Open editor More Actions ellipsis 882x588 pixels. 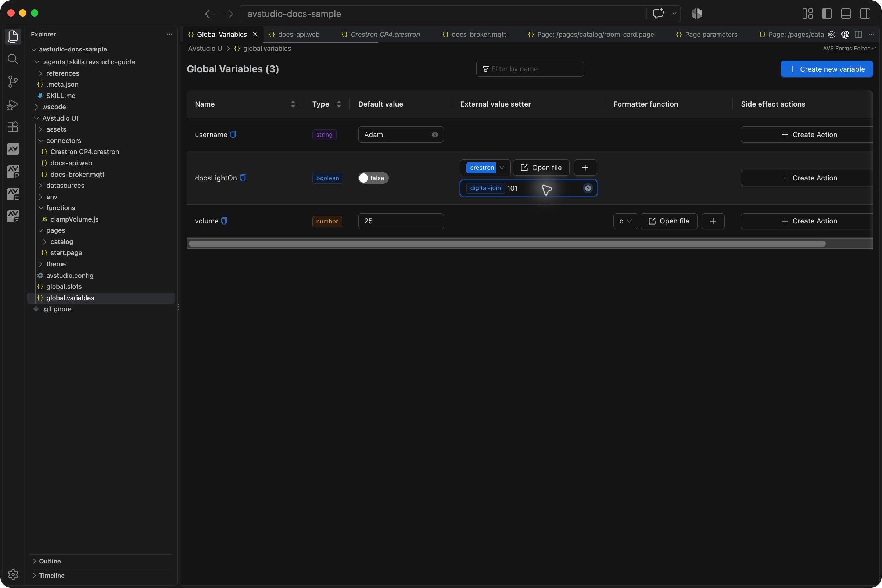pyautogui.click(x=871, y=35)
